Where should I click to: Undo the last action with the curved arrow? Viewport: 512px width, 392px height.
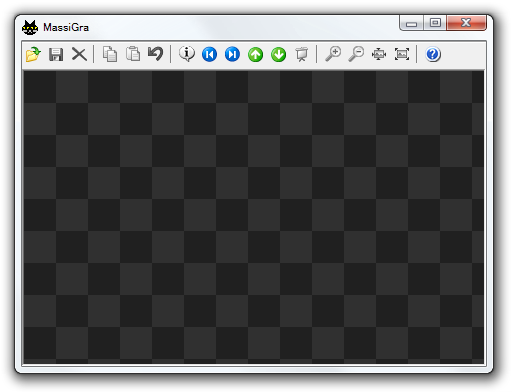coord(156,54)
